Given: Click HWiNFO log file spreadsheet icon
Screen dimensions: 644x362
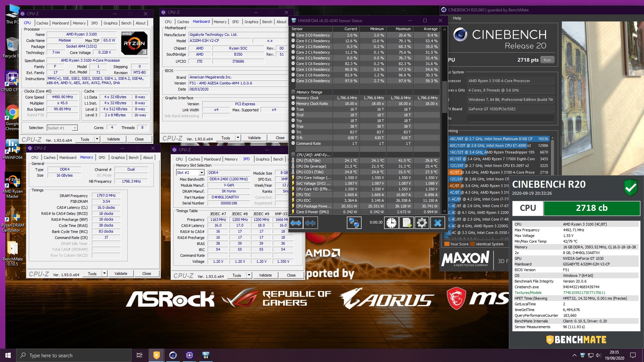Looking at the screenshot, I should click(x=407, y=223).
